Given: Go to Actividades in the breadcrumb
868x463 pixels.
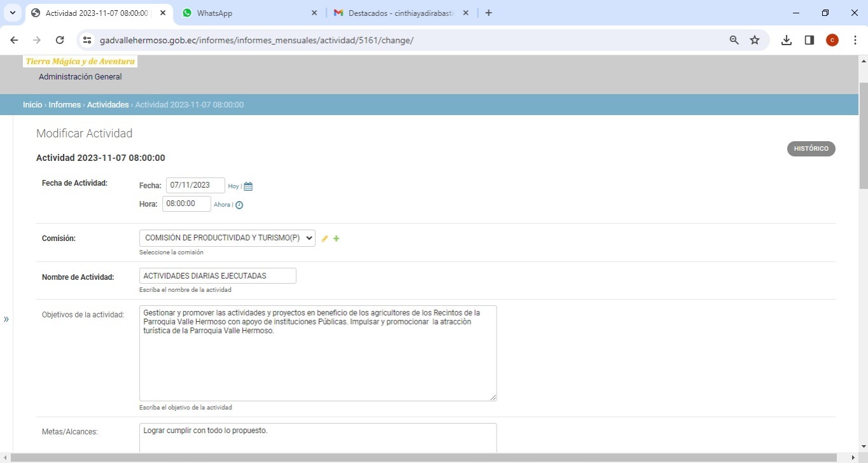Looking at the screenshot, I should click(x=107, y=105).
